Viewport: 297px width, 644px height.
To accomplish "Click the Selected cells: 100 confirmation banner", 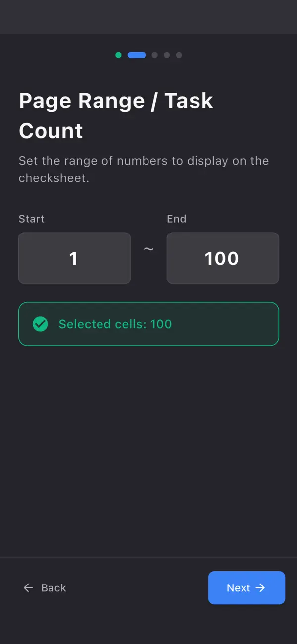I will coord(148,324).
